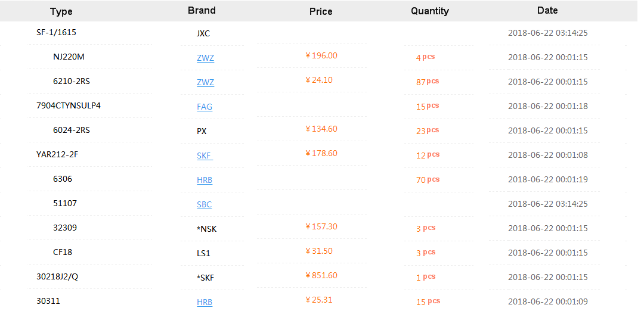This screenshot has height=311, width=644.
Task: Click the ¥134.60 price for 6024-2RS
Action: 321,129
